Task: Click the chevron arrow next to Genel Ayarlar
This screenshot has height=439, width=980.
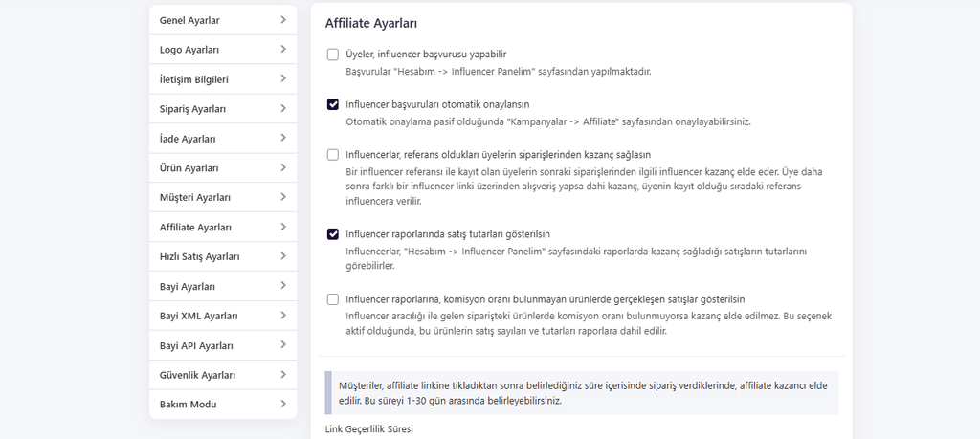Action: 283,20
